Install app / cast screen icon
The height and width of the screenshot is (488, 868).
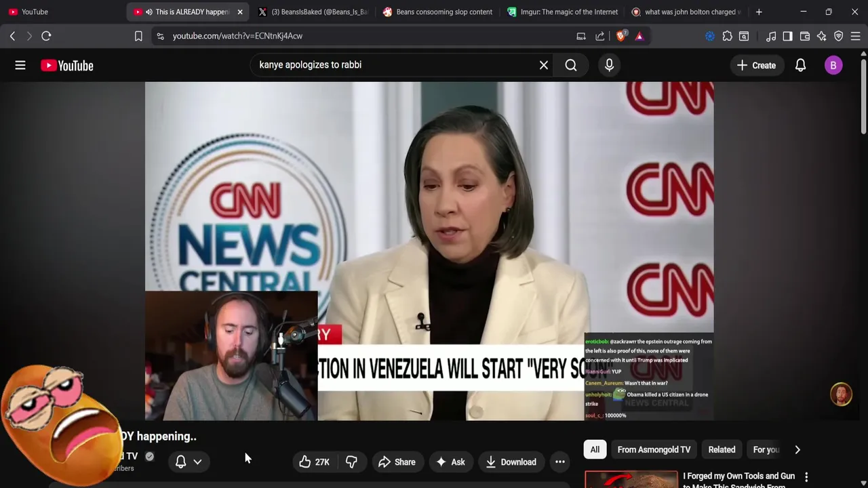click(x=581, y=36)
